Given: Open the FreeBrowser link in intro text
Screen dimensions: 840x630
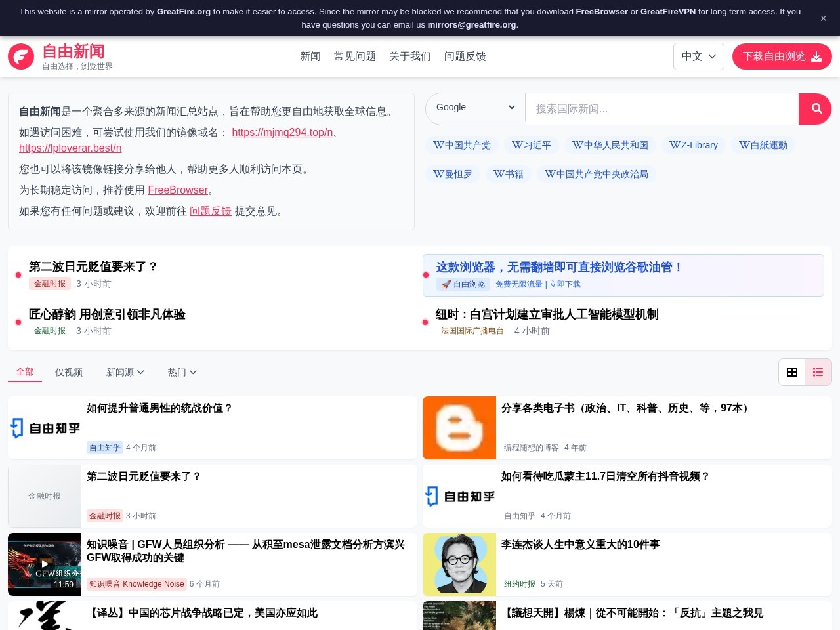Looking at the screenshot, I should tap(178, 190).
